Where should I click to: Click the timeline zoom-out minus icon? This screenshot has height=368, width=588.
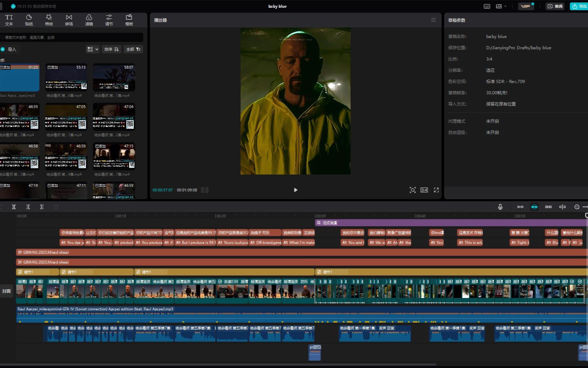tap(577, 207)
